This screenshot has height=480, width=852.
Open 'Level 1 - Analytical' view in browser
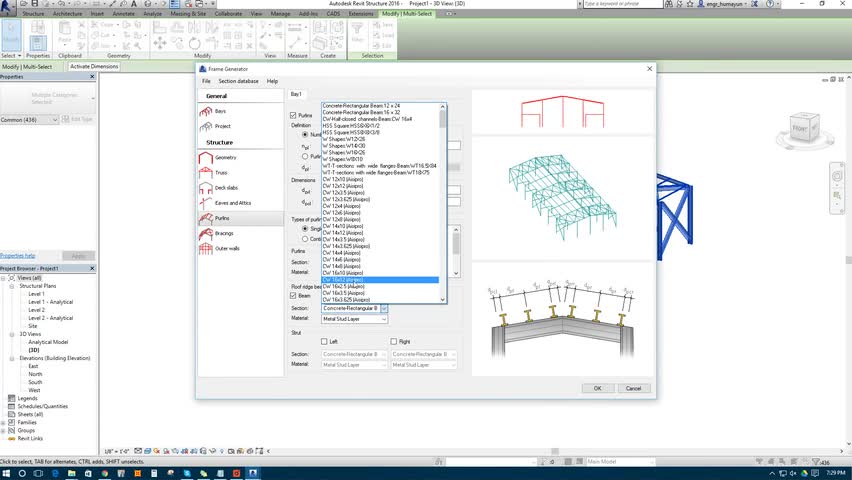click(x=51, y=302)
